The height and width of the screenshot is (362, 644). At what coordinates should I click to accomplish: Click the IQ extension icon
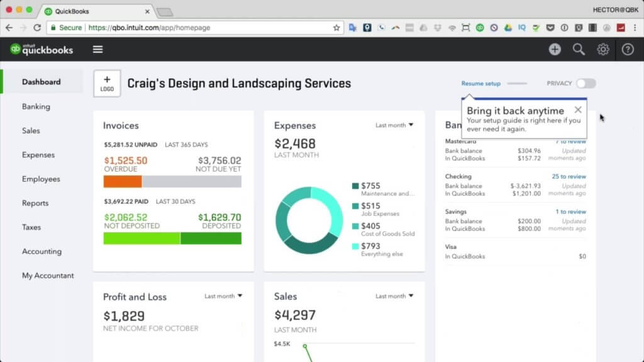tap(522, 28)
